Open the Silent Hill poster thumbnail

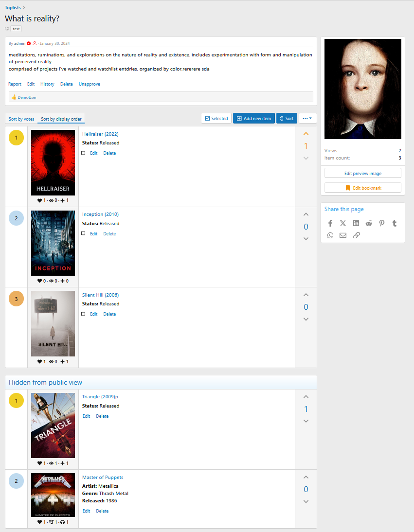[x=53, y=324]
